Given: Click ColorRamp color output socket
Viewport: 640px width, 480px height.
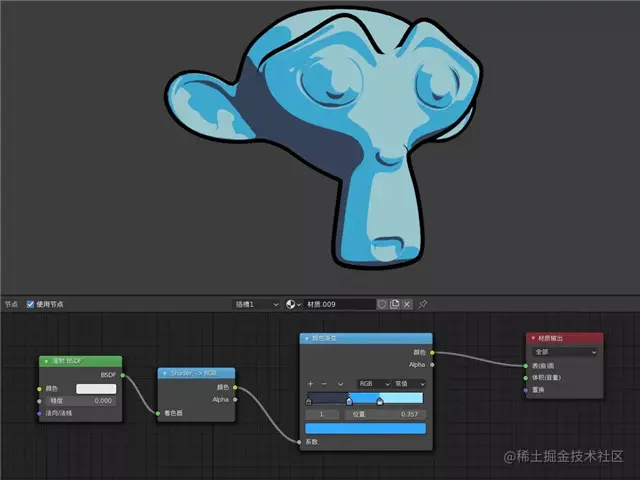Looking at the screenshot, I should (x=432, y=352).
